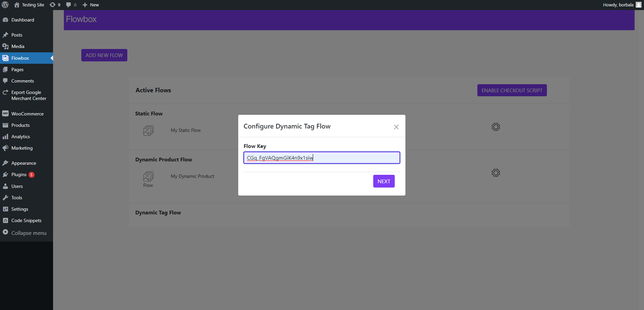644x310 pixels.
Task: Select My Dynamic Product name
Action: coord(192,176)
